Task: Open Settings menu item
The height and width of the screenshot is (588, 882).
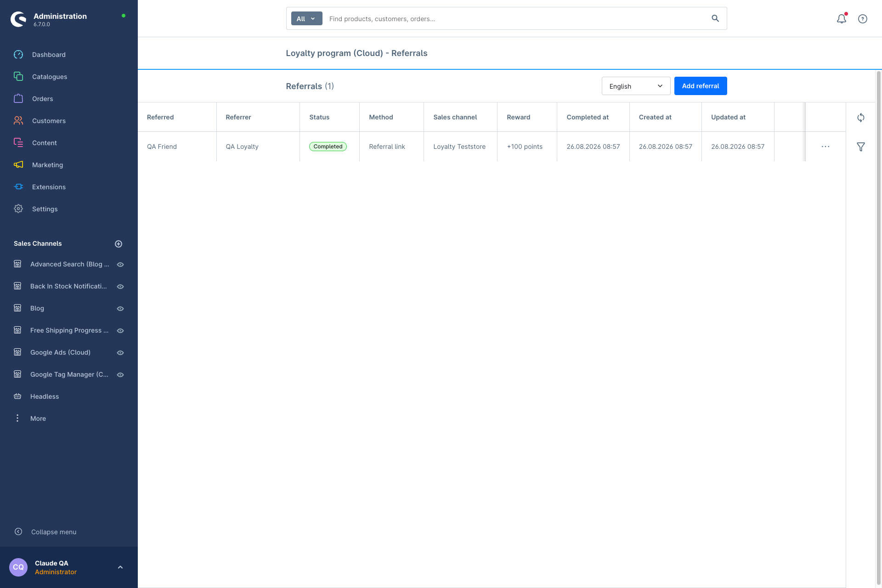Action: tap(45, 209)
